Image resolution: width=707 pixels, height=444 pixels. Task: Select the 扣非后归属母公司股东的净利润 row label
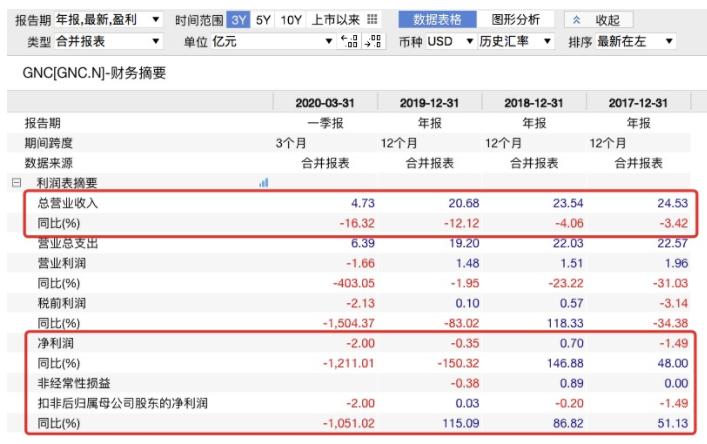[x=123, y=403]
